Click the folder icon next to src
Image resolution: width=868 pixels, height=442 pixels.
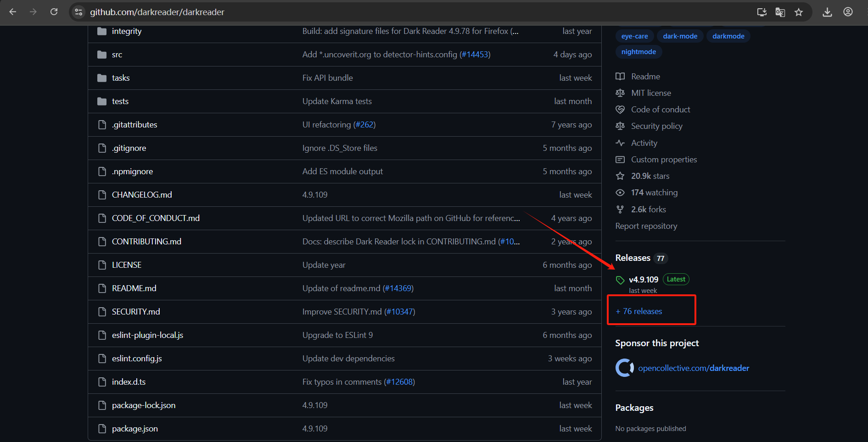[102, 55]
